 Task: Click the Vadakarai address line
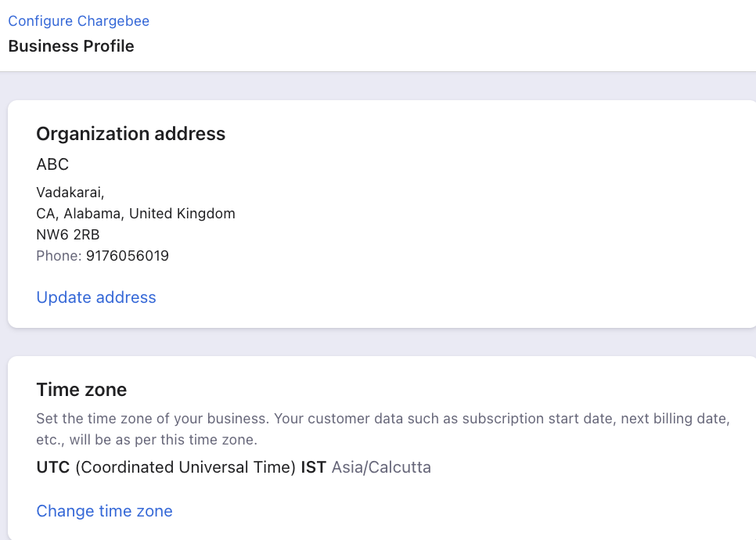point(70,193)
